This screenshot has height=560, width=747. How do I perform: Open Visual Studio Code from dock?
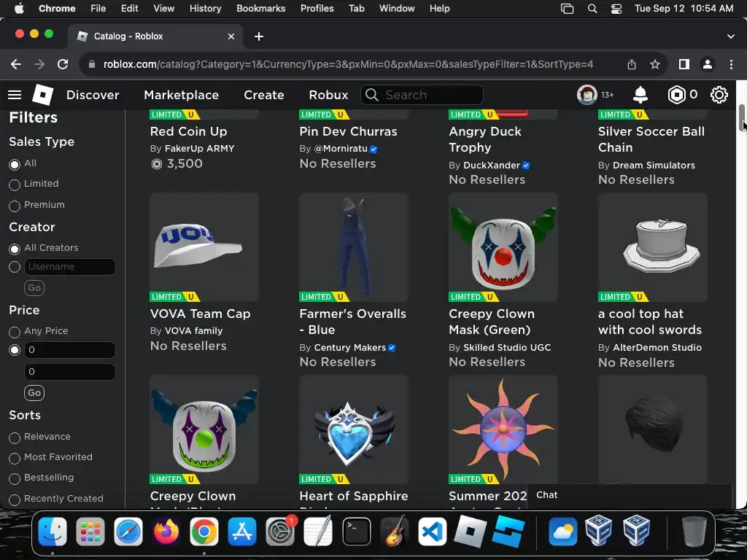tap(432, 532)
